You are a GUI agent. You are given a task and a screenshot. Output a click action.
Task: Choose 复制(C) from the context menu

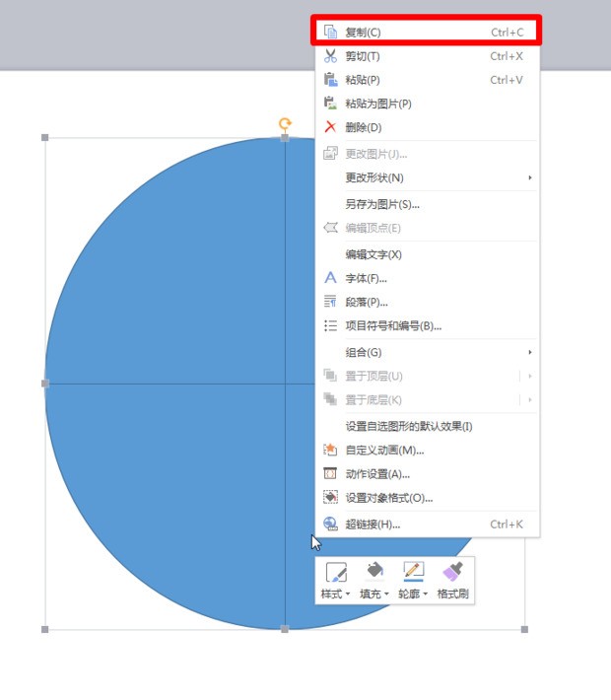pos(427,33)
